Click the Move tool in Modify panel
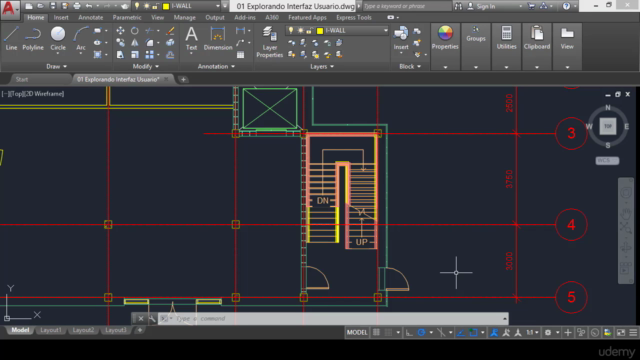Viewport: 640px width, 360px height. tap(120, 31)
